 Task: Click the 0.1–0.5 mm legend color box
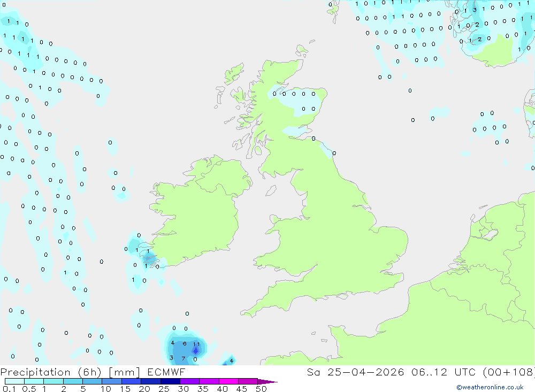(14, 381)
